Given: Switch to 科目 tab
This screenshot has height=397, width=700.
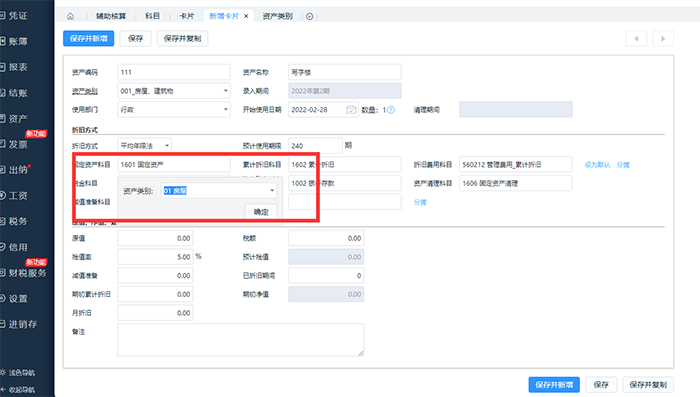Looking at the screenshot, I should click(x=152, y=16).
